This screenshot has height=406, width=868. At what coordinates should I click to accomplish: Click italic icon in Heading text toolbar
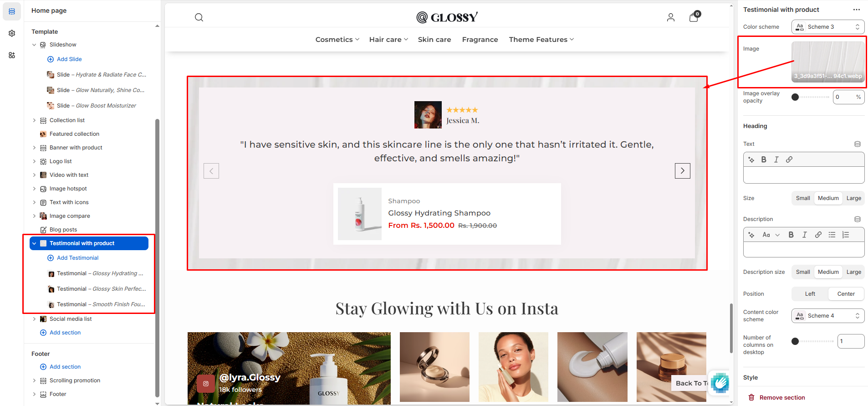tap(776, 159)
